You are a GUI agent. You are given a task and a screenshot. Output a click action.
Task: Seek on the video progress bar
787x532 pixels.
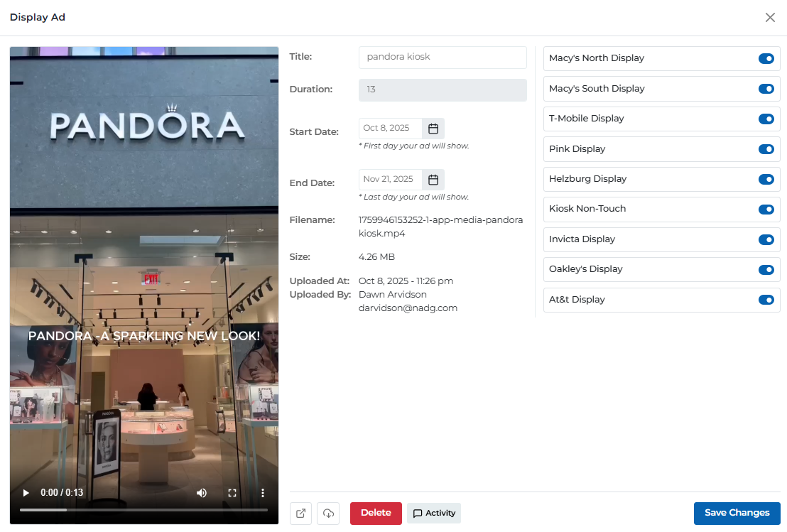143,510
